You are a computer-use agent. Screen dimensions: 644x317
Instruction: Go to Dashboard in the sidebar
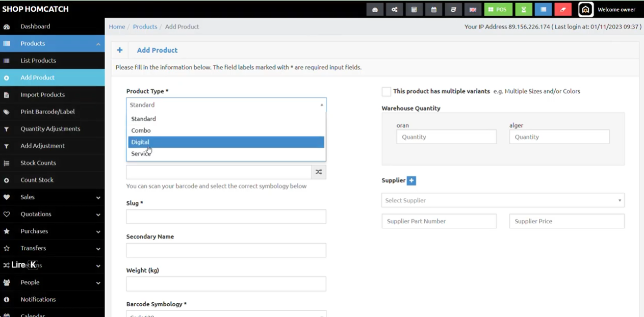tap(52, 27)
